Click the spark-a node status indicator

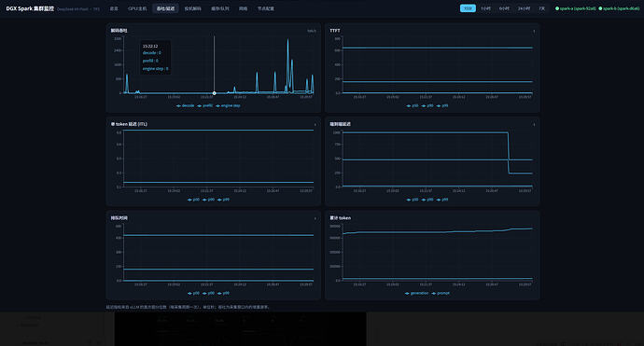576,8
